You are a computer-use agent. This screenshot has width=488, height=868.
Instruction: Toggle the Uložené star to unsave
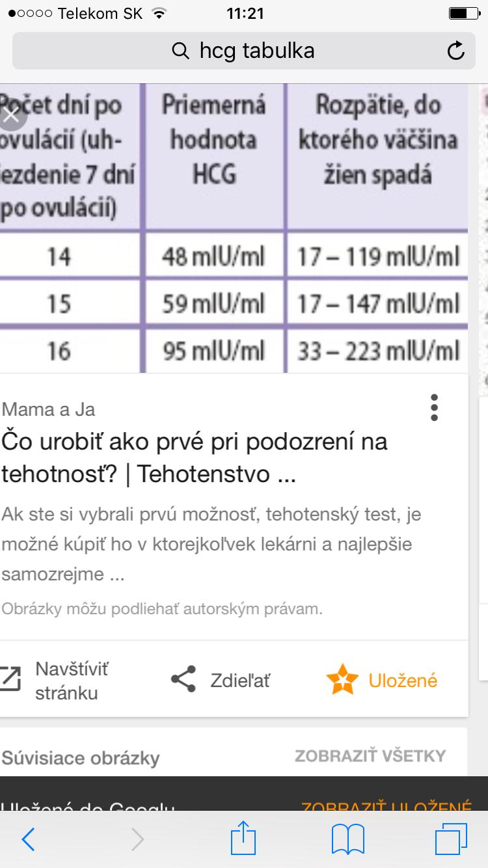pyautogui.click(x=342, y=680)
